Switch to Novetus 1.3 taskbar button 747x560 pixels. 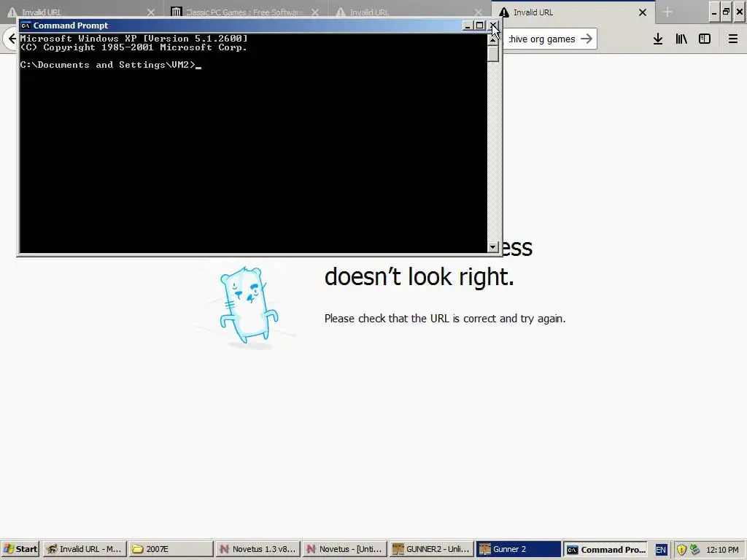258,549
